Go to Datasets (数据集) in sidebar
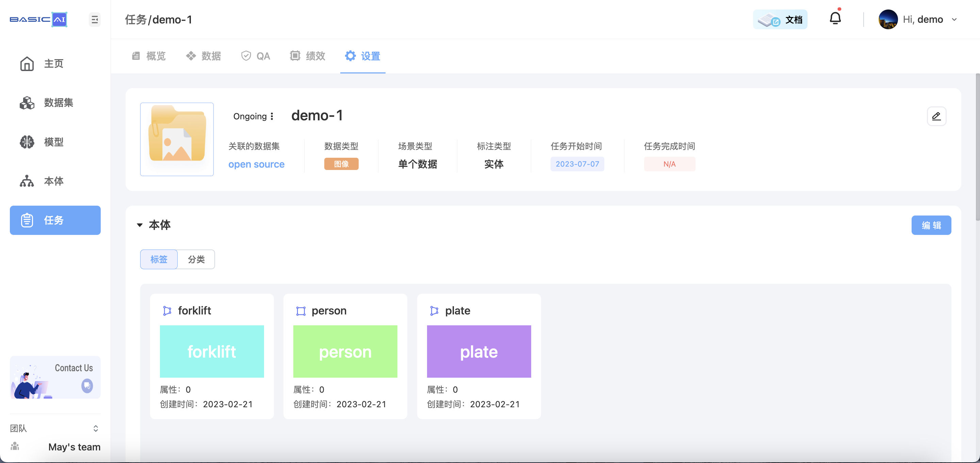 click(55, 103)
